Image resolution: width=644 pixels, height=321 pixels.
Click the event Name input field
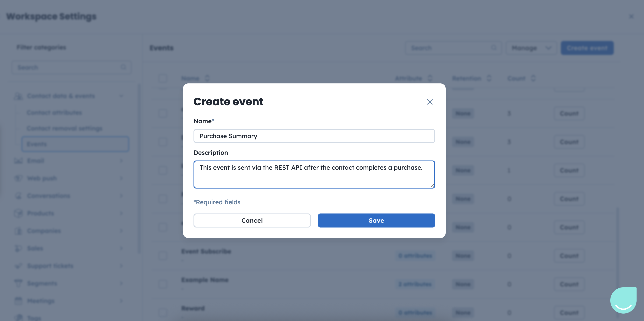click(x=314, y=136)
